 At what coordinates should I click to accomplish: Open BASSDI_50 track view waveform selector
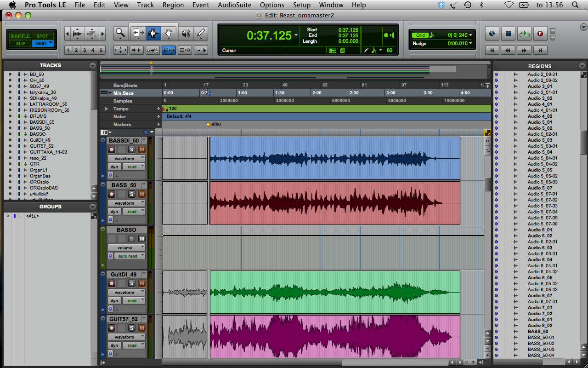(127, 159)
